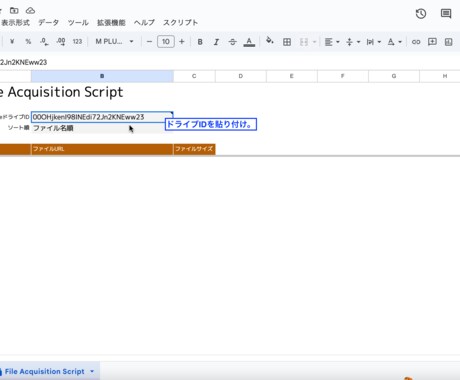Click the ファイルサイズ header cell

(x=194, y=149)
